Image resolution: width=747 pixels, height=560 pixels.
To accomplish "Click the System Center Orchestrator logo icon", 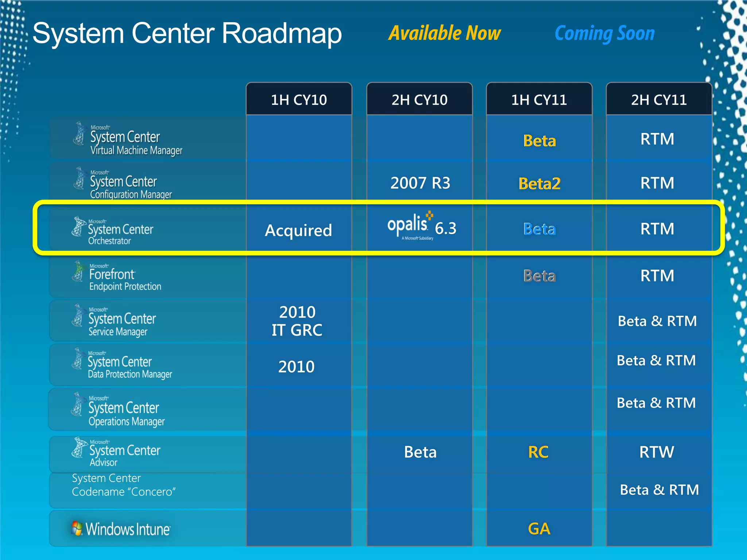I will point(78,227).
